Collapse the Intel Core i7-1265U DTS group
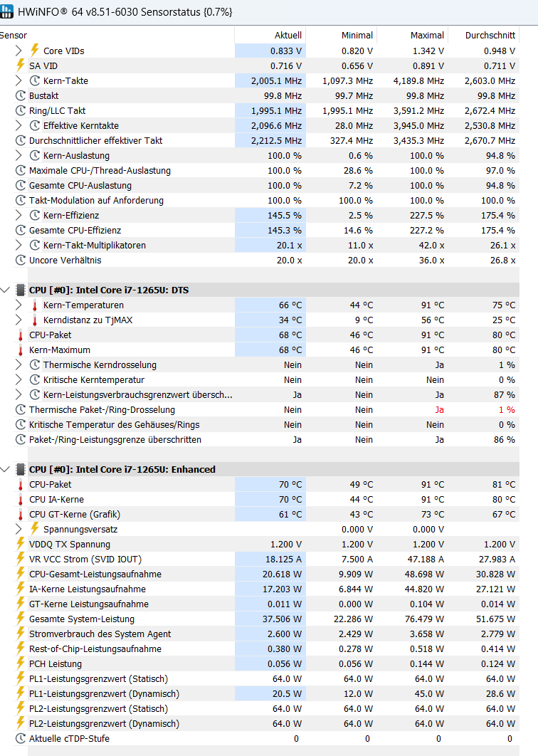Screen dimensions: 538x756 [5, 290]
